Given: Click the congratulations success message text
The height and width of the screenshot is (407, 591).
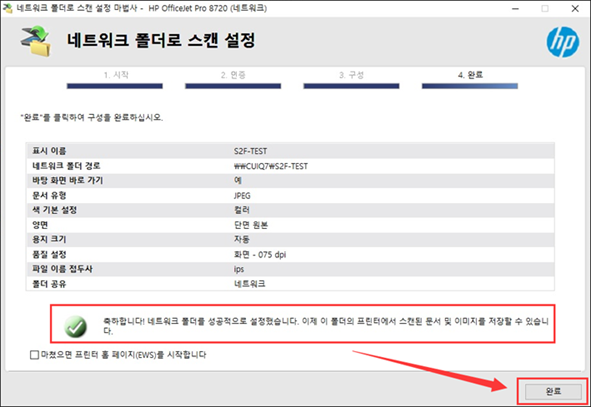Looking at the screenshot, I should [326, 326].
